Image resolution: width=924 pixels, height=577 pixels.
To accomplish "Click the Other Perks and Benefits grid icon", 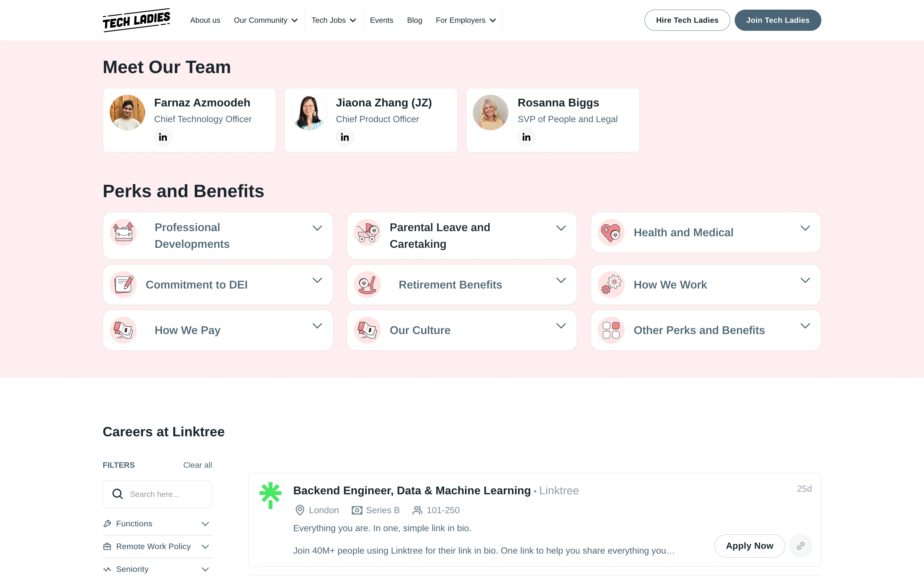I will tap(611, 330).
